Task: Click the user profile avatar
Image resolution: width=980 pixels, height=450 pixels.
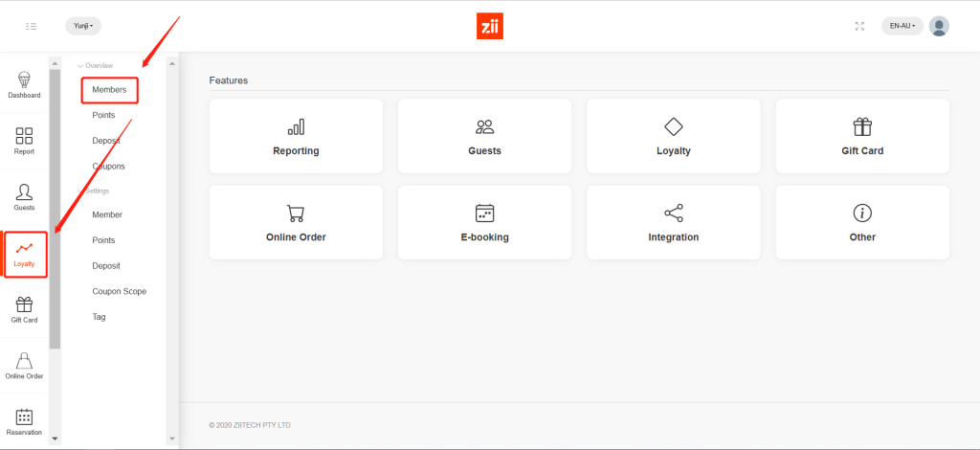Action: [x=939, y=26]
